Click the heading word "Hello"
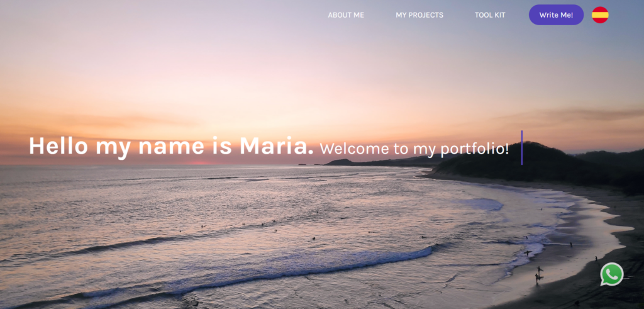This screenshot has height=309, width=644. [58, 146]
